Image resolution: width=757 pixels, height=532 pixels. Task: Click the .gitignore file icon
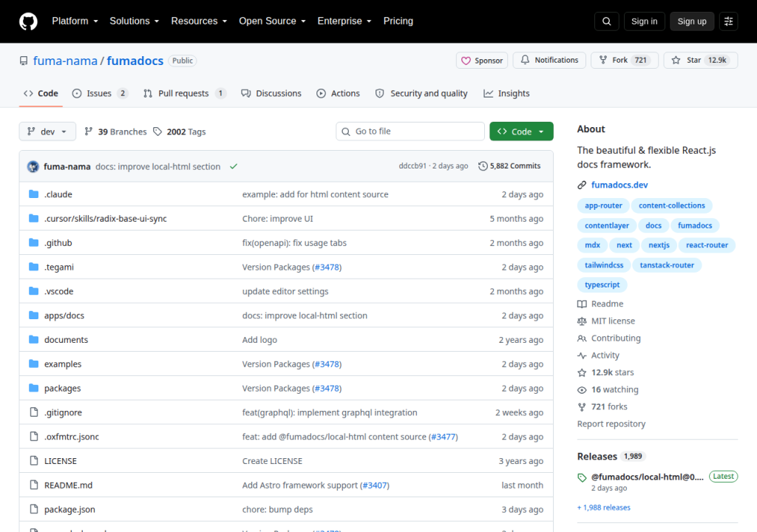click(x=34, y=412)
